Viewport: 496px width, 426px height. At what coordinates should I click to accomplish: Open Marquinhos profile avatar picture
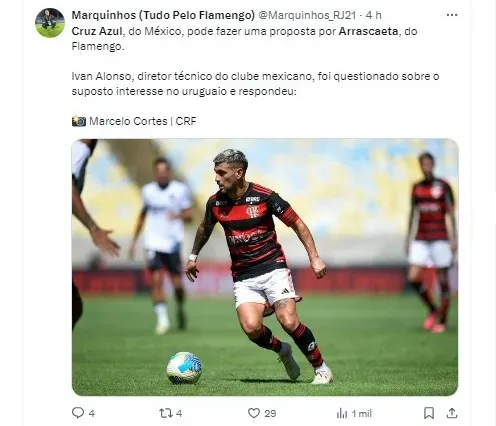(x=50, y=23)
